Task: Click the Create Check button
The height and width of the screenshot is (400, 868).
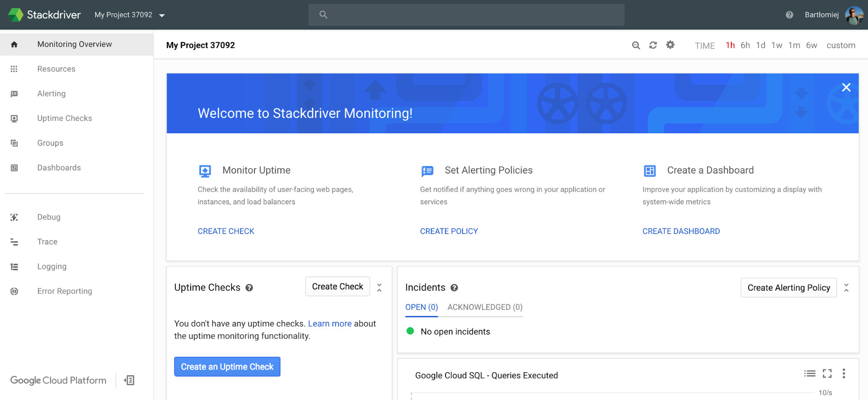Action: coord(337,286)
